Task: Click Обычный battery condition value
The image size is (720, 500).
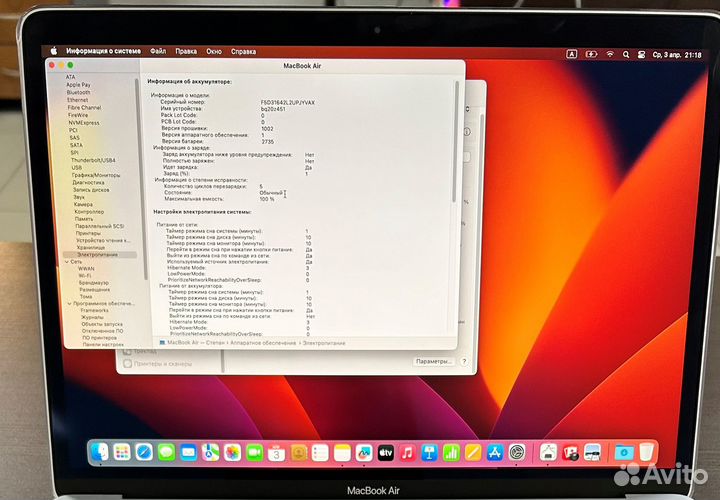Action: click(271, 193)
